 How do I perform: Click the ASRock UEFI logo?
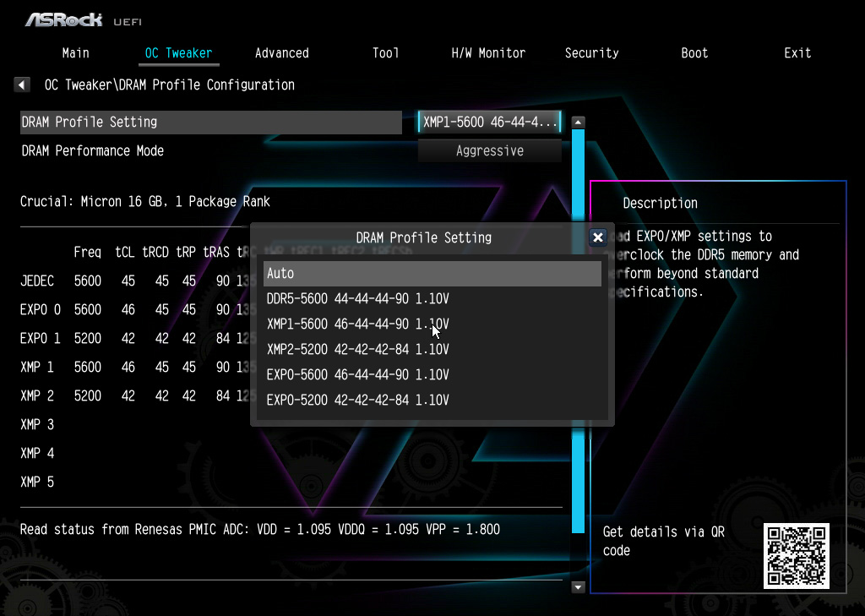pyautogui.click(x=84, y=20)
